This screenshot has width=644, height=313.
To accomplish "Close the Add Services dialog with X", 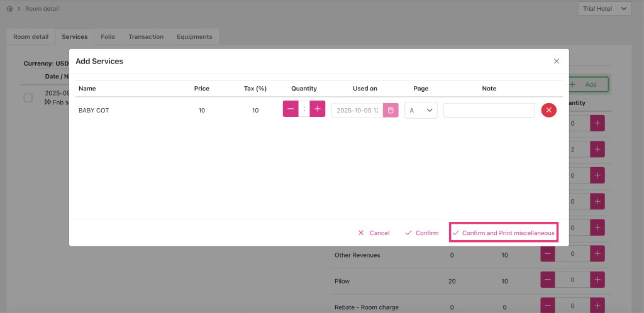I will pyautogui.click(x=556, y=62).
